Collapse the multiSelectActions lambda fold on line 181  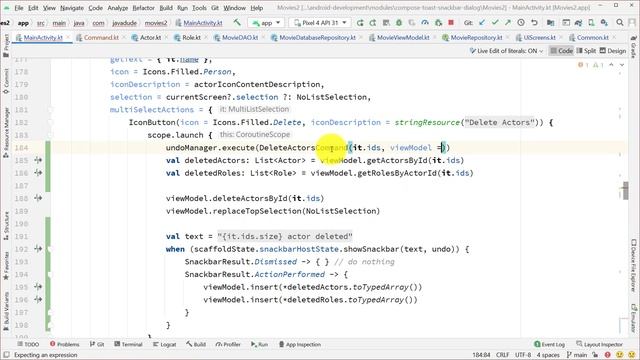pyautogui.click(x=50, y=110)
